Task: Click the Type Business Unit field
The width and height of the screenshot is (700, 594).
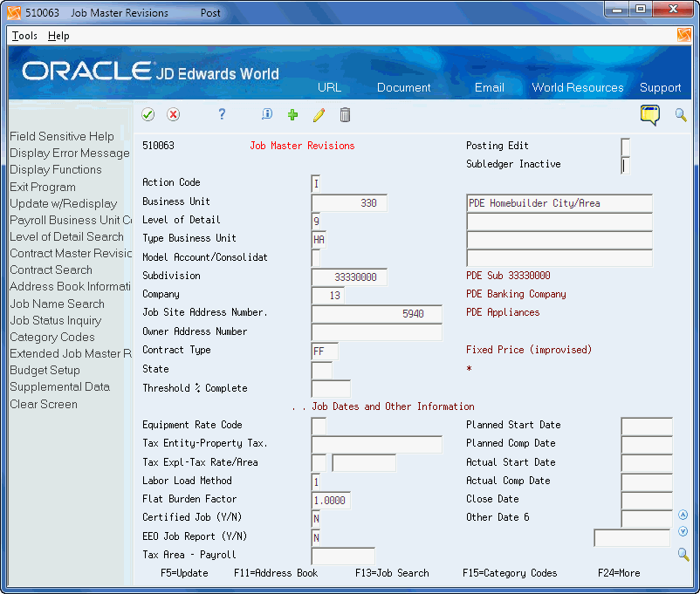Action: click(319, 240)
